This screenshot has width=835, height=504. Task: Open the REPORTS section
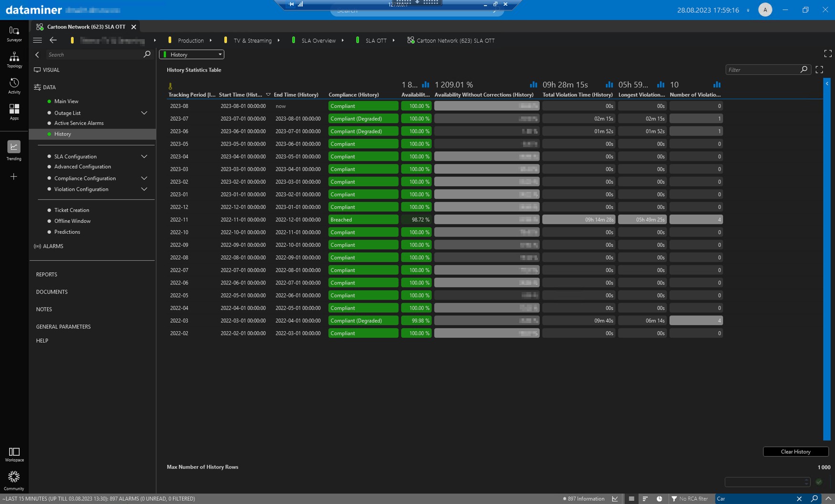pos(46,274)
